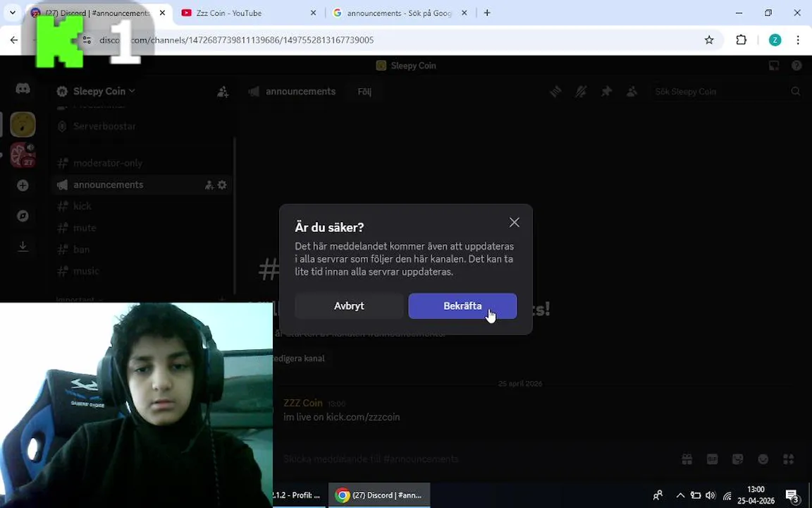
Task: Open the inbox icon in title bar
Action: 774,66
